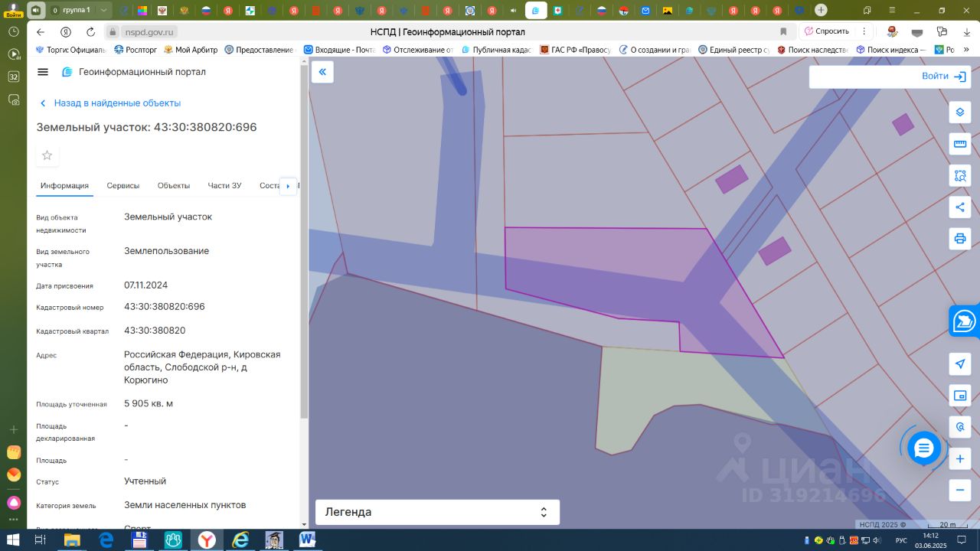
Task: Zoom in with the plus button
Action: (x=959, y=459)
